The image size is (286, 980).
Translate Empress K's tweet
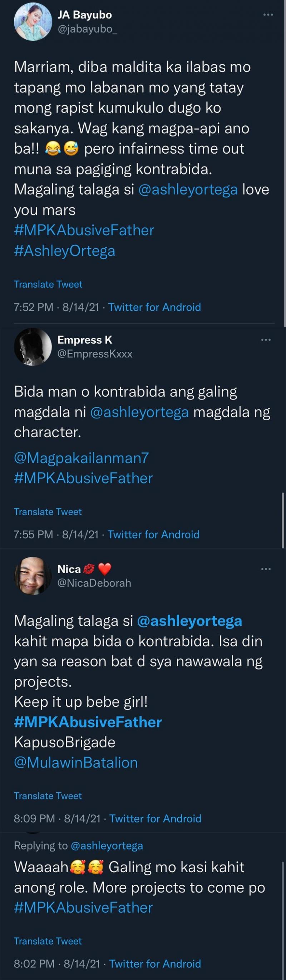point(48,512)
